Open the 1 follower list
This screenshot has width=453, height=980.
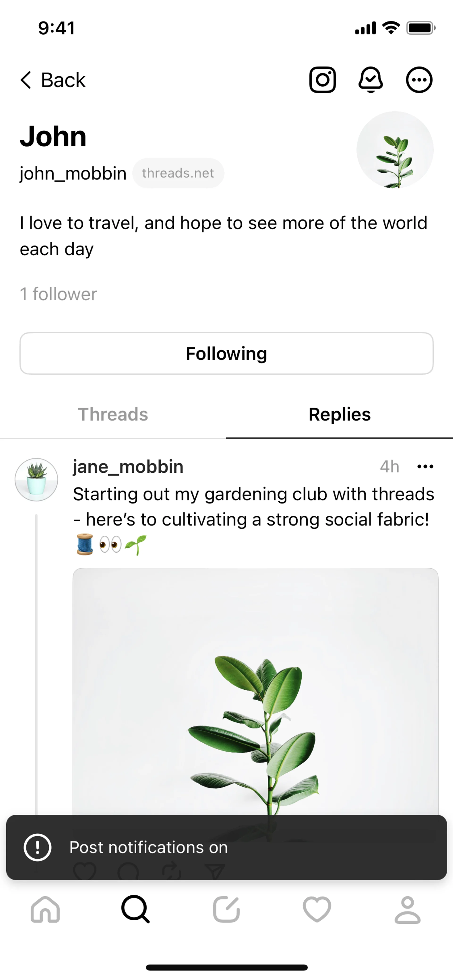click(58, 294)
